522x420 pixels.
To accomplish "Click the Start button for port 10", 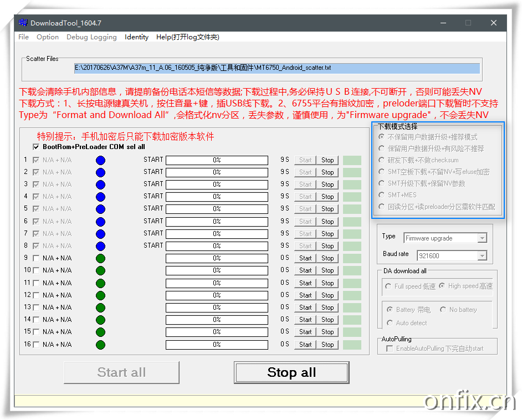I will pyautogui.click(x=305, y=270).
